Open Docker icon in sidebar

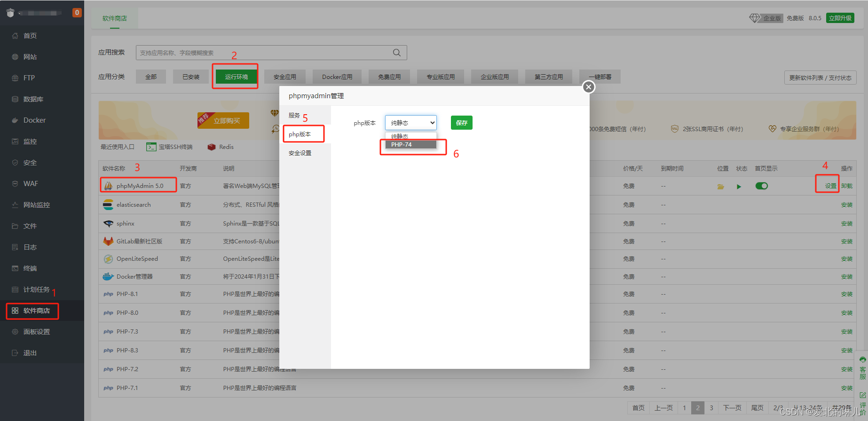(x=15, y=120)
